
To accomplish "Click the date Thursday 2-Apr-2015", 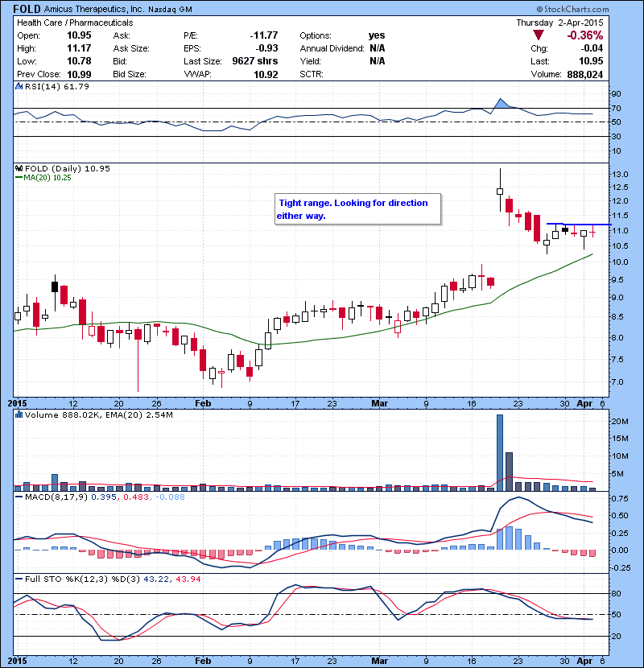I will click(559, 23).
